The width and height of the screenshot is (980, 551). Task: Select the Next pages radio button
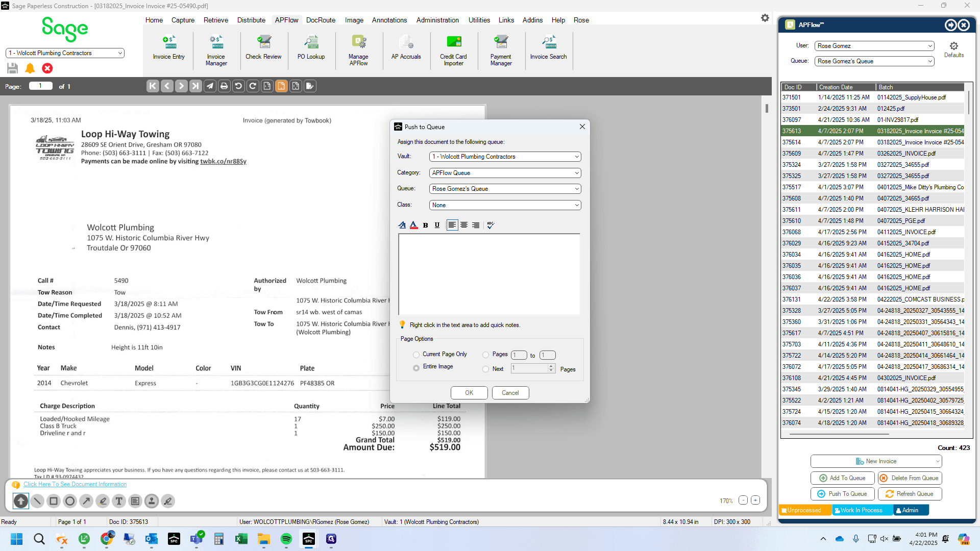click(x=485, y=369)
